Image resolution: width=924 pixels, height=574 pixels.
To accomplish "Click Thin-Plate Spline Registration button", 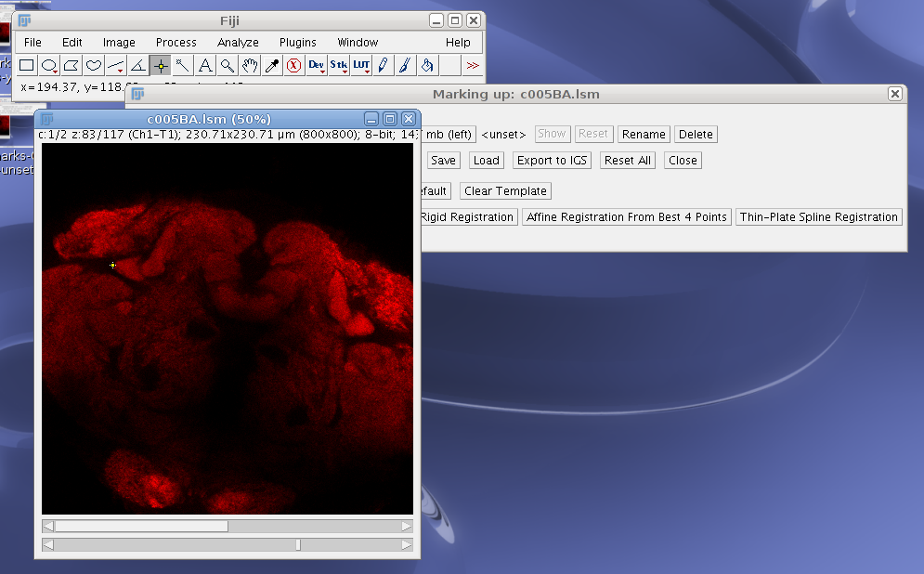I will (x=818, y=216).
